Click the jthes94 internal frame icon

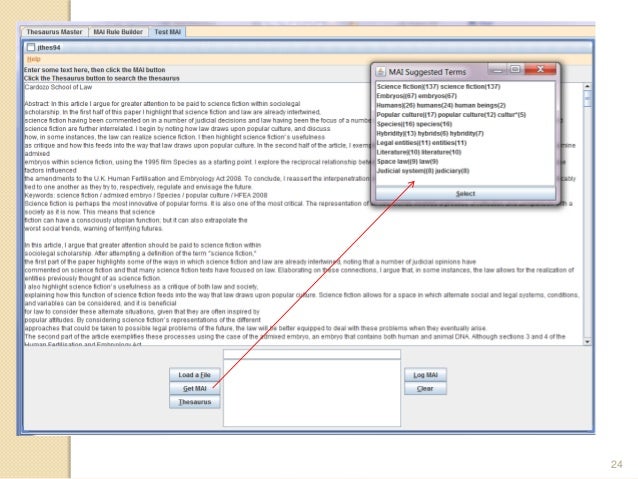point(31,47)
